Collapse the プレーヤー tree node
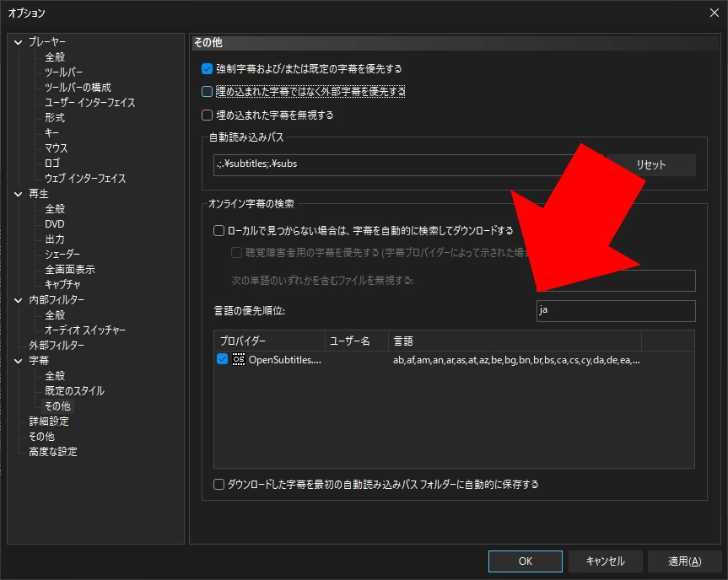 click(18, 42)
